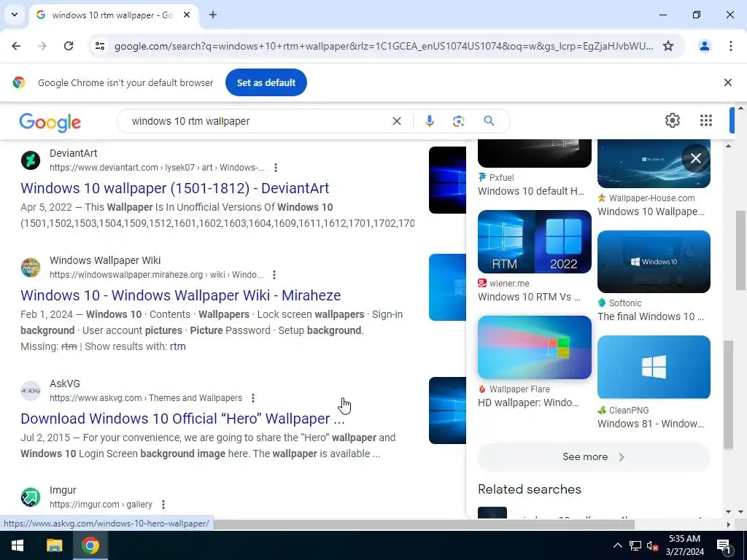The image size is (747, 560).
Task: Click the browser forward arrow
Action: pos(42,46)
